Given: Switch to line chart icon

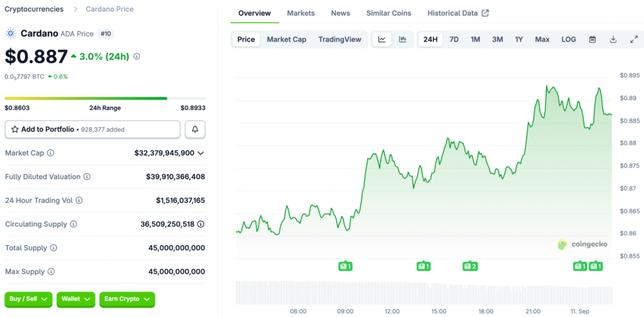Looking at the screenshot, I should [382, 40].
